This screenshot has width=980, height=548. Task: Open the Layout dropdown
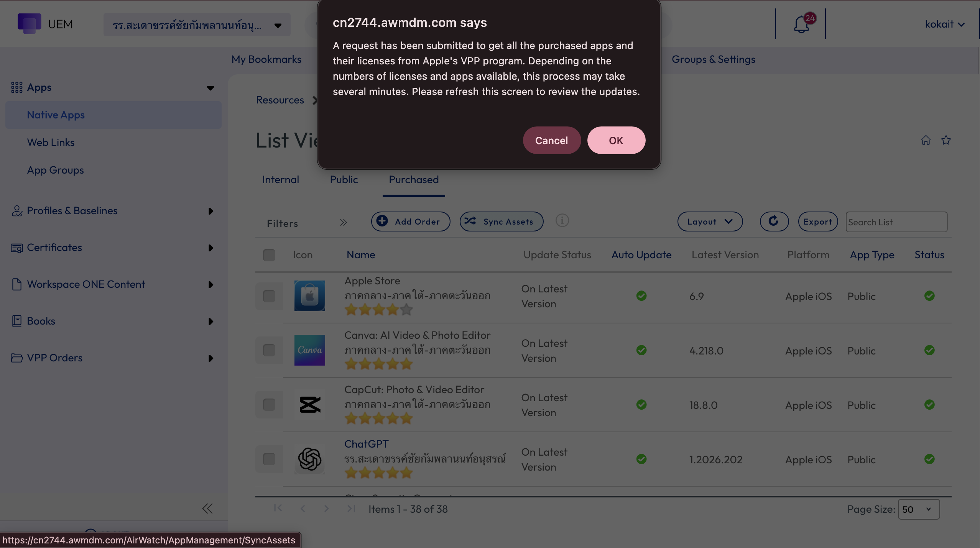click(x=710, y=221)
